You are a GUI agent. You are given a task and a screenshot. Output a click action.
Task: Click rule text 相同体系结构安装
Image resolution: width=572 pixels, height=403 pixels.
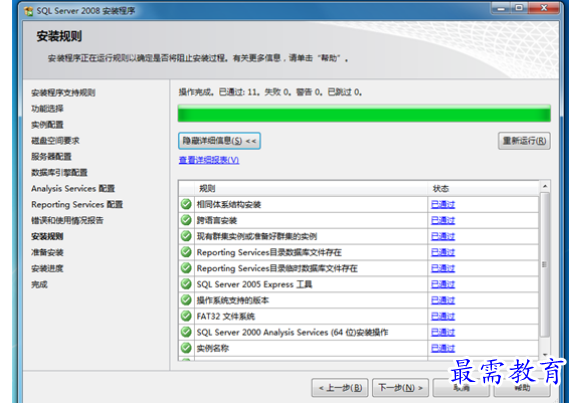point(229,205)
